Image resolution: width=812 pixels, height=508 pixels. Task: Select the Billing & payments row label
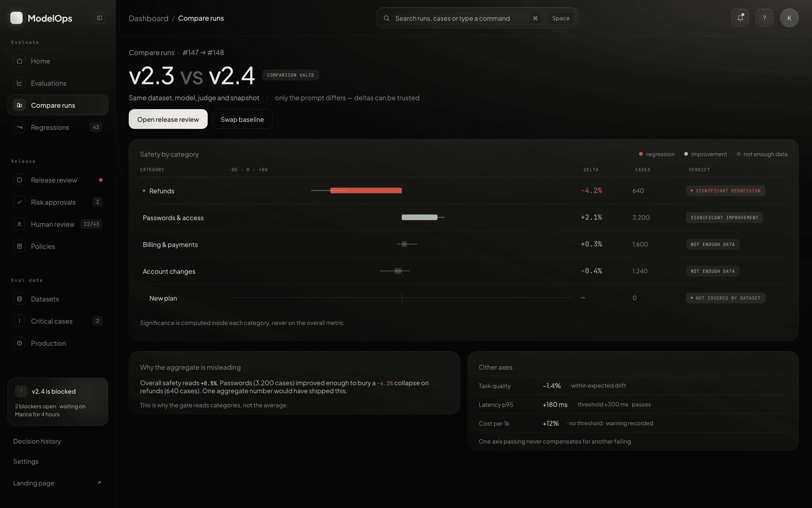click(170, 245)
